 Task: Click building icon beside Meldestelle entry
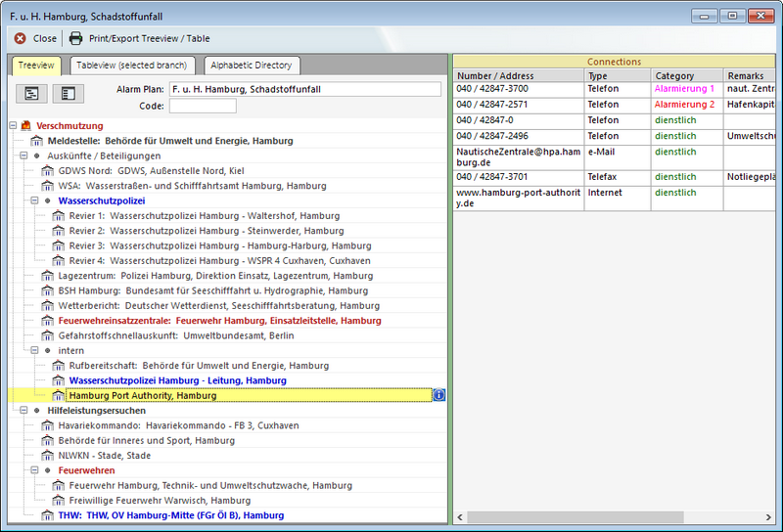click(36, 141)
